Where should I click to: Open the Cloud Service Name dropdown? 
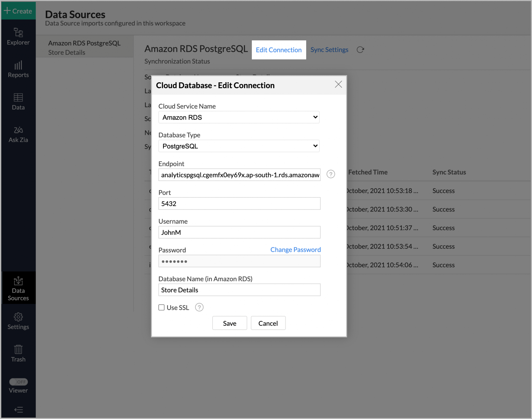pyautogui.click(x=239, y=117)
